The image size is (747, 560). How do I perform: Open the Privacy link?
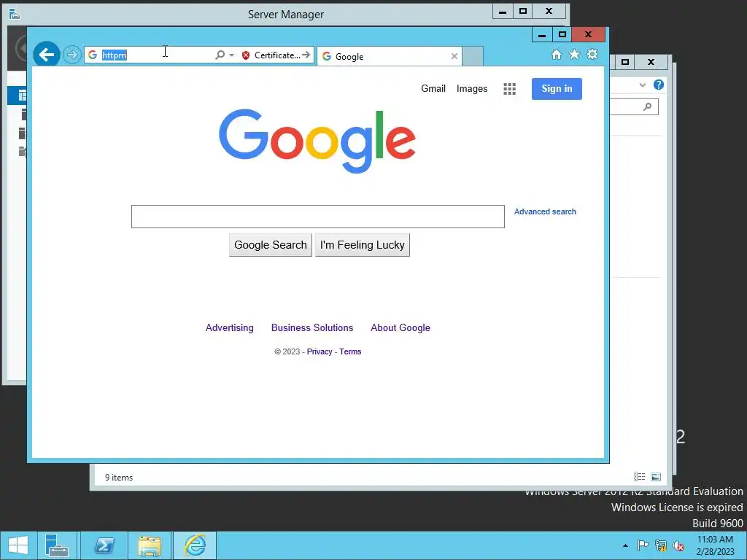pyautogui.click(x=320, y=351)
